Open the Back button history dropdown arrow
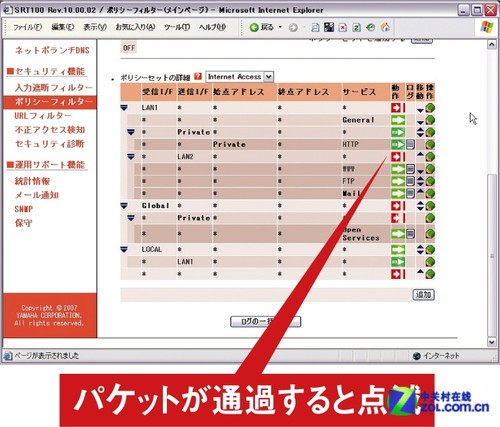The width and height of the screenshot is (500, 427). click(280, 27)
